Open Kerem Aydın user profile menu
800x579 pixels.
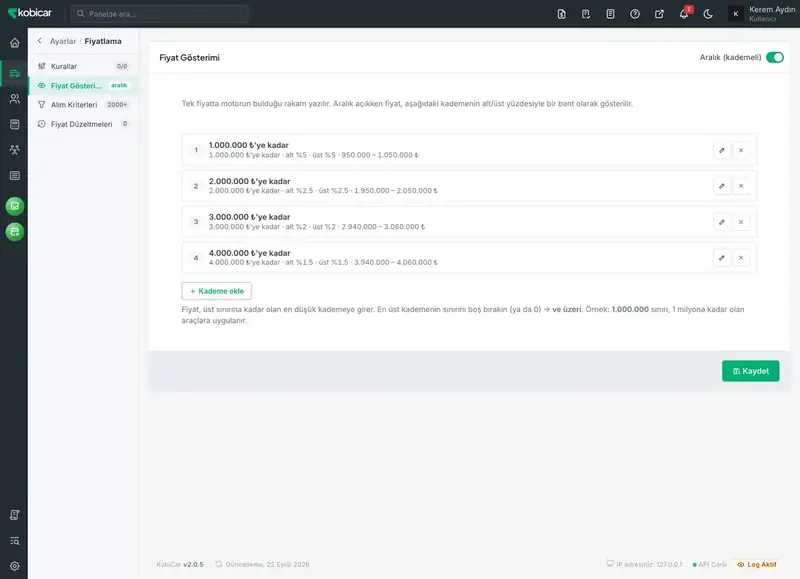click(x=763, y=14)
